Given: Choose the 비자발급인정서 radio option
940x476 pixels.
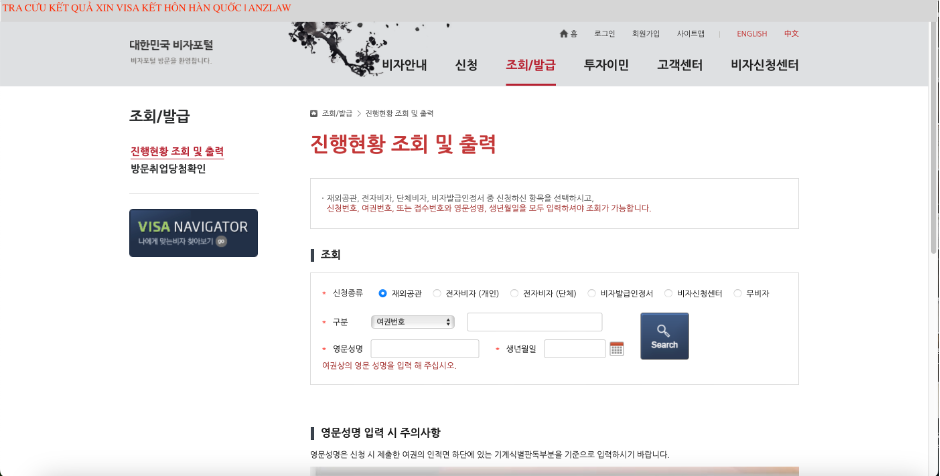Looking at the screenshot, I should pos(592,294).
